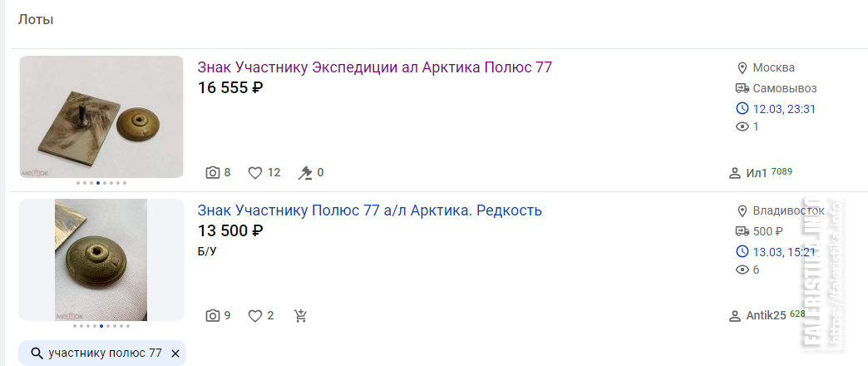Image resolution: width=868 pixels, height=366 pixels.
Task: Click heart favorite icon on 16 555 ₽ lot
Action: tap(254, 173)
